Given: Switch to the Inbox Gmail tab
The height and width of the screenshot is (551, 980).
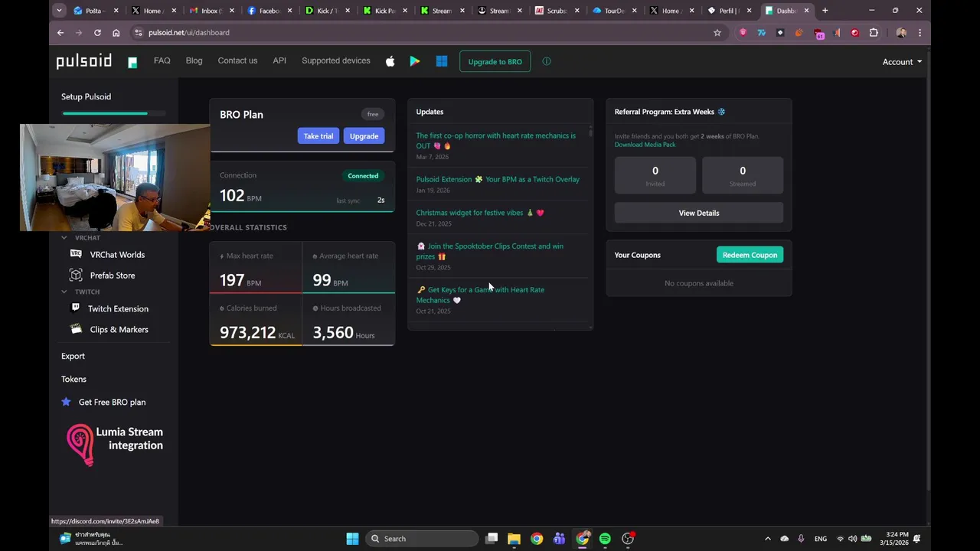Looking at the screenshot, I should (x=210, y=11).
